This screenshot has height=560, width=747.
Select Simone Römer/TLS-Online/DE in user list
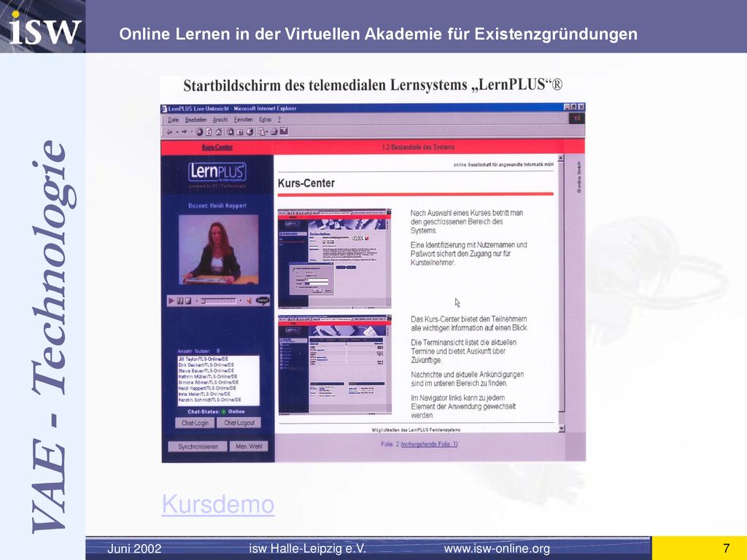[208, 382]
